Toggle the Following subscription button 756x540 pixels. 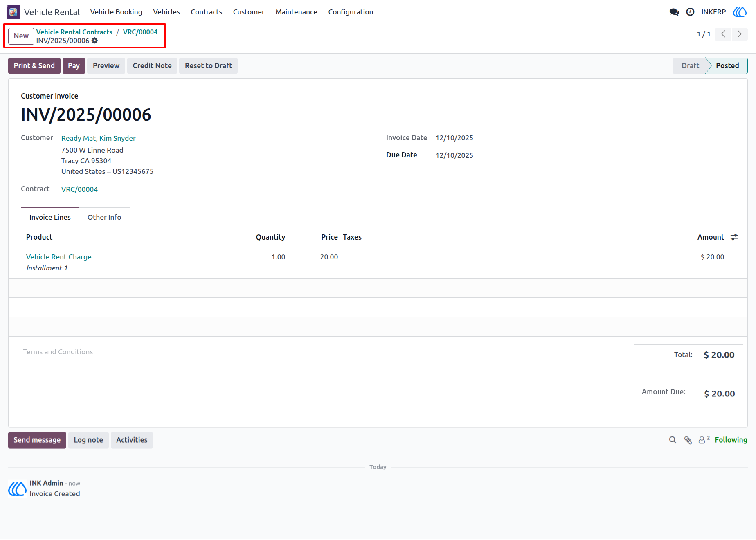point(731,440)
